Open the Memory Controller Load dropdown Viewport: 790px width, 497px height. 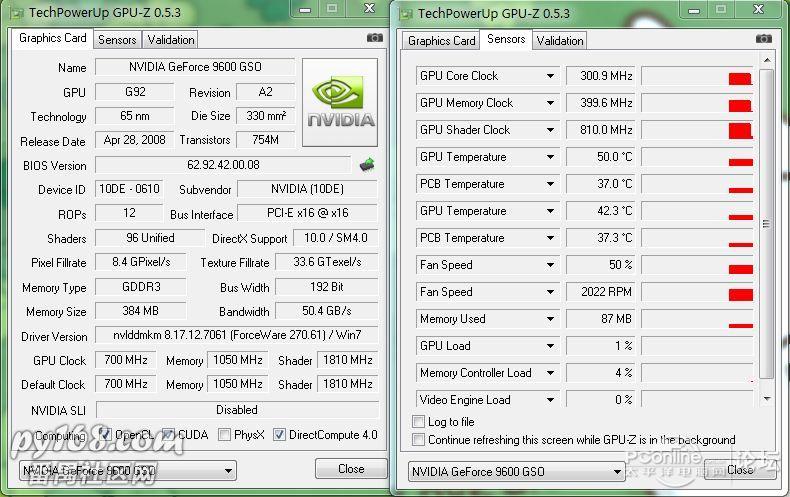click(x=550, y=373)
